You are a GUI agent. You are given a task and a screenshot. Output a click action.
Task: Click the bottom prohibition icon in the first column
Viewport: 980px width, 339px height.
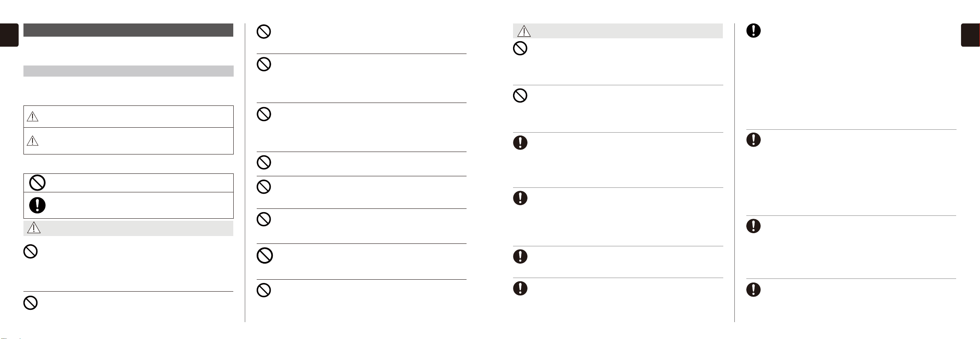pyautogui.click(x=30, y=303)
